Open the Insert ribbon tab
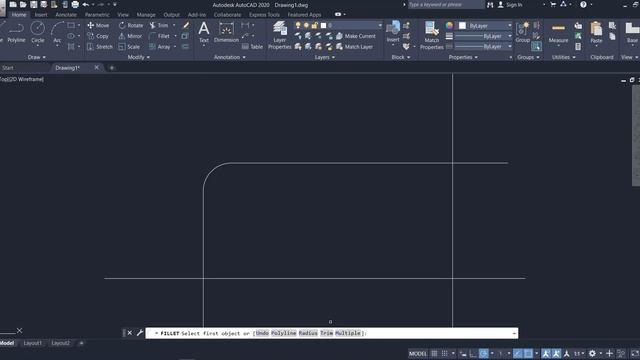The width and height of the screenshot is (640, 360). coord(41,15)
